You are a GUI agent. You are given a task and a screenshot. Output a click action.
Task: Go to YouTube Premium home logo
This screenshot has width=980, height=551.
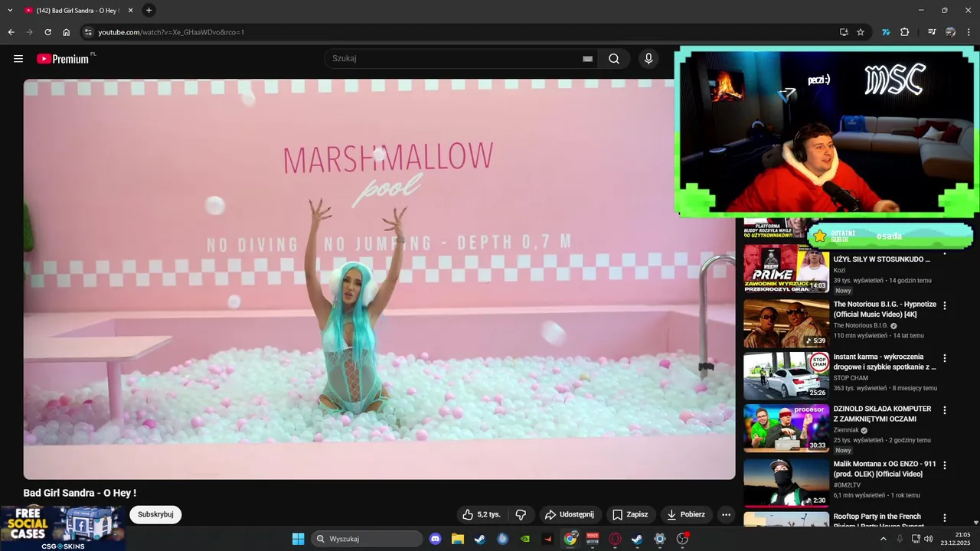tap(64, 59)
